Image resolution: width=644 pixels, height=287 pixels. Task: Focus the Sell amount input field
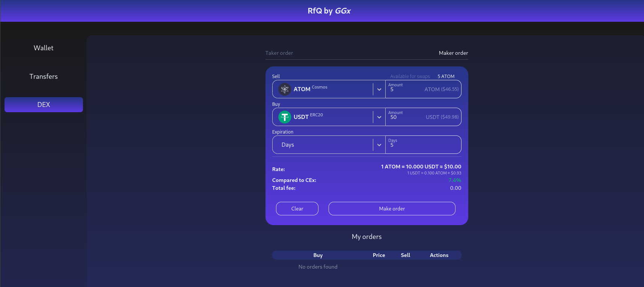click(x=423, y=89)
